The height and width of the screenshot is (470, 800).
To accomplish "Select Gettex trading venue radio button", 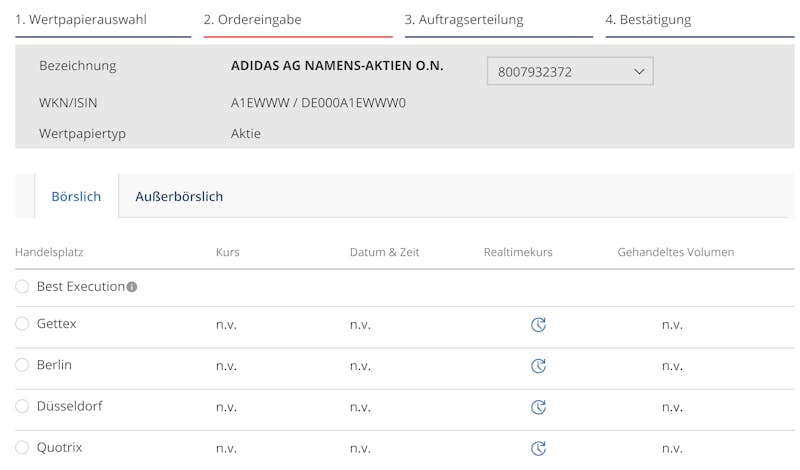I will click(x=22, y=324).
